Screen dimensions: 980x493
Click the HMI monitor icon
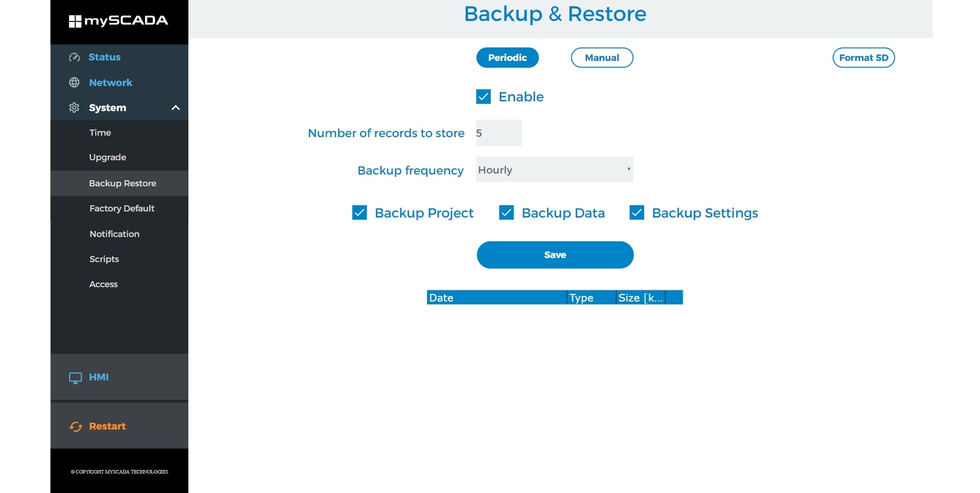click(75, 378)
